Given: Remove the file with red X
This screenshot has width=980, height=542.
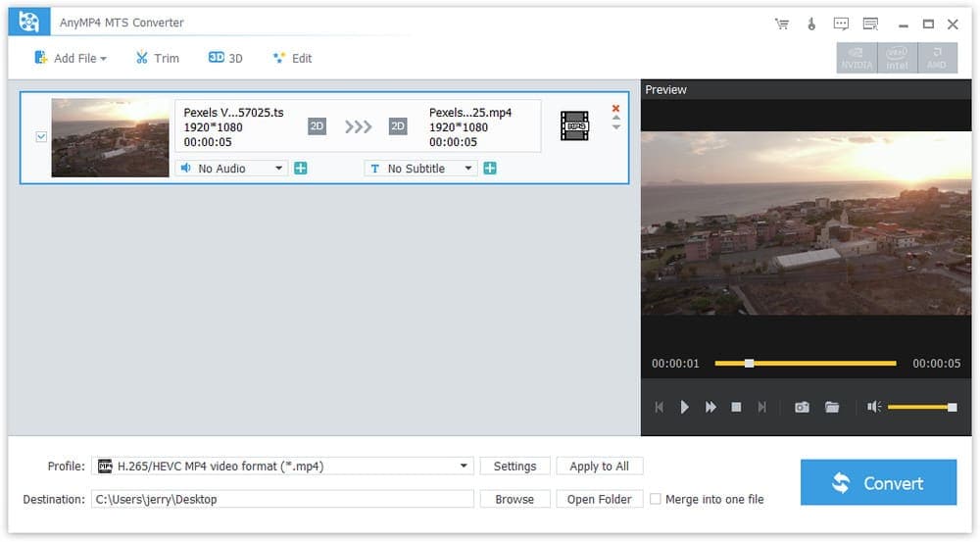Looking at the screenshot, I should point(615,109).
